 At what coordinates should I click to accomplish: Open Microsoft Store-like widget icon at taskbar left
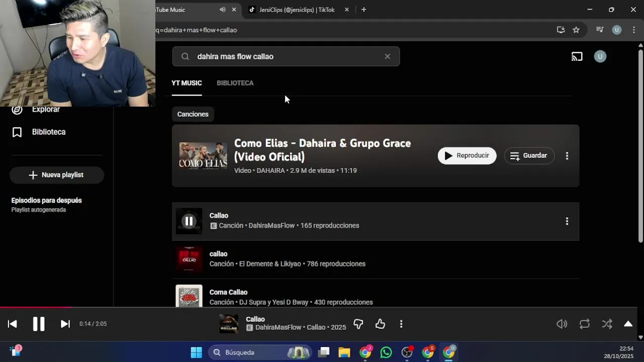16,351
